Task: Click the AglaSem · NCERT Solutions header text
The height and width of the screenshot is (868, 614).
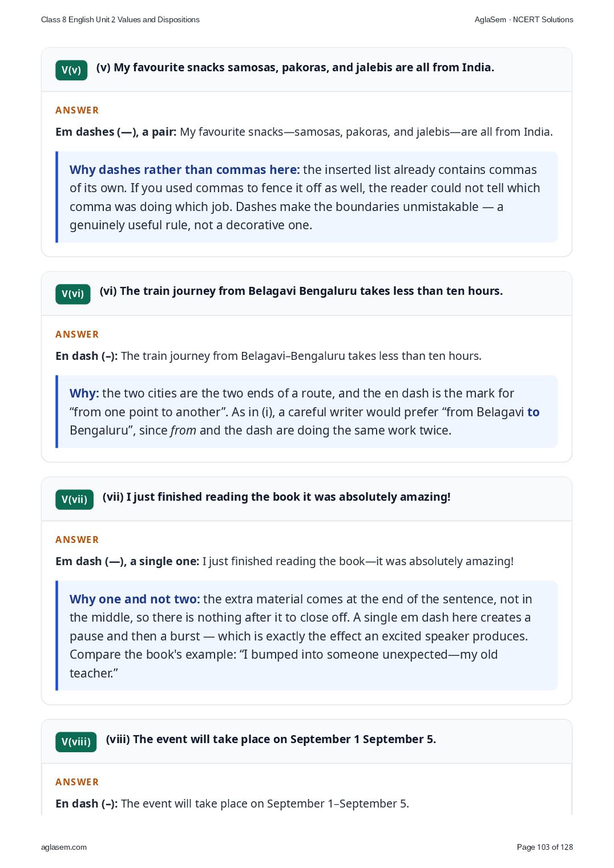Action: (524, 19)
